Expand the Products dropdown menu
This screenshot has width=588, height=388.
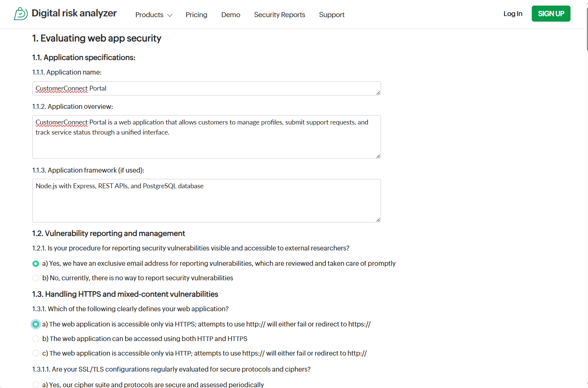click(149, 15)
